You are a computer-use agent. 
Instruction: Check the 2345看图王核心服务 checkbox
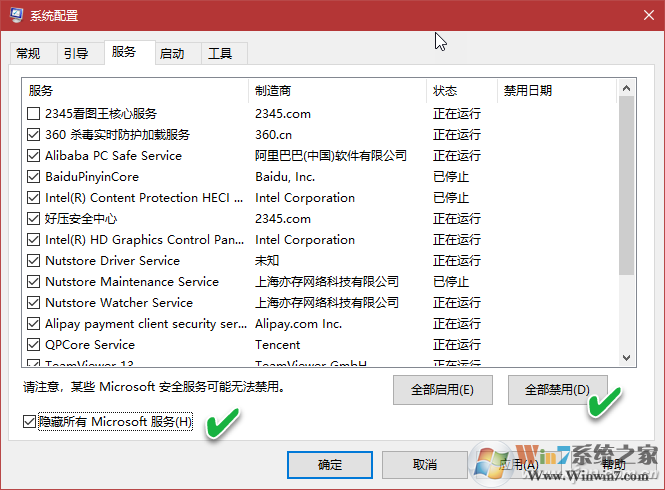click(x=34, y=114)
